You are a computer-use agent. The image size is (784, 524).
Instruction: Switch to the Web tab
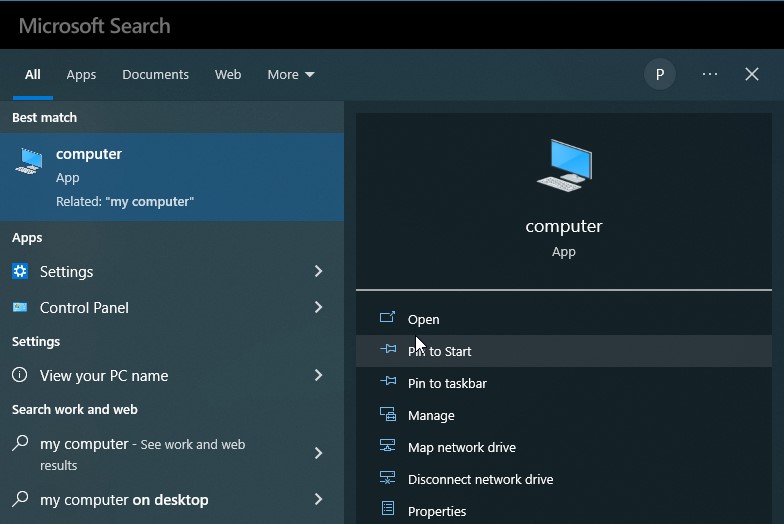pyautogui.click(x=228, y=74)
